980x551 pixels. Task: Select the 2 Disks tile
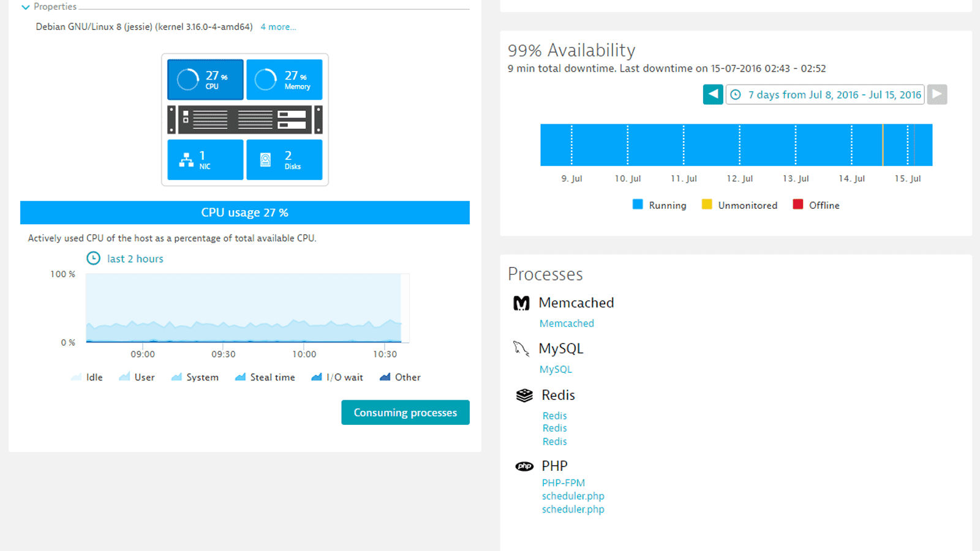pos(284,160)
